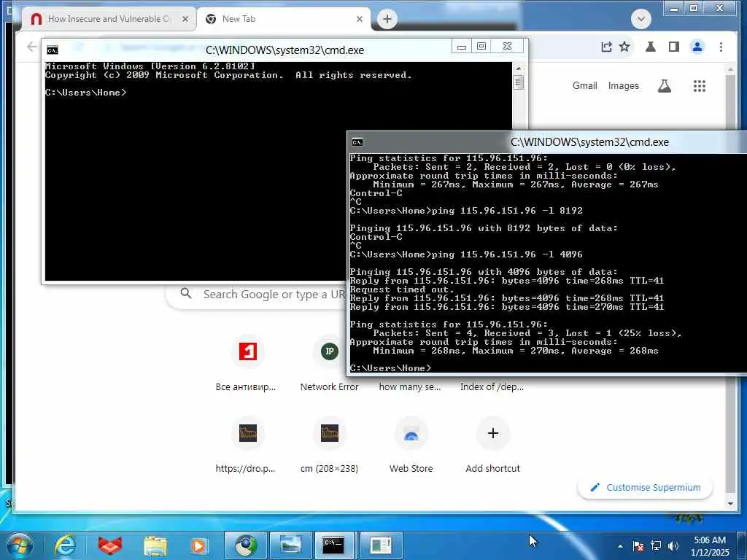
Task: Open the browser three-dot menu
Action: [721, 47]
